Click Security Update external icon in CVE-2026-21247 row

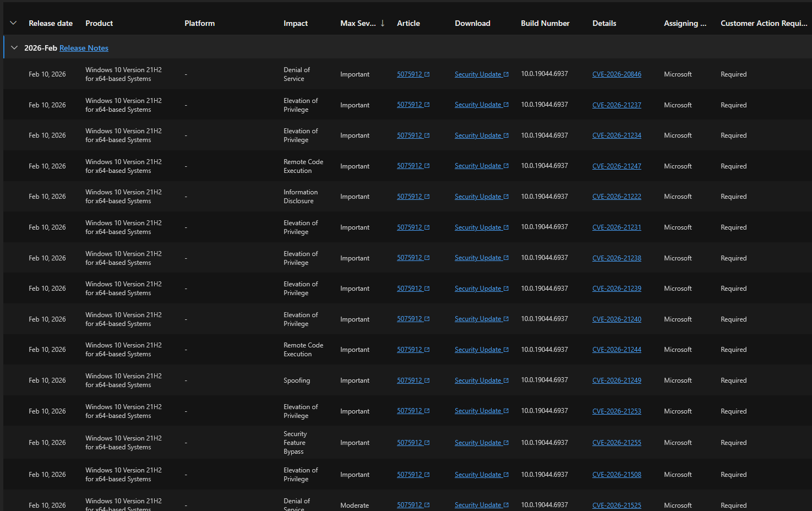point(506,166)
